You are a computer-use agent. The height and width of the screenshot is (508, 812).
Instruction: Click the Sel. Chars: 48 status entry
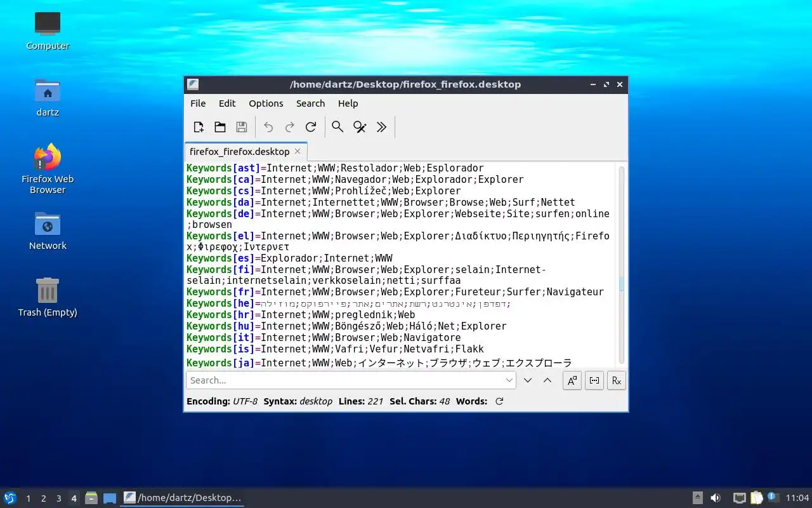(419, 401)
